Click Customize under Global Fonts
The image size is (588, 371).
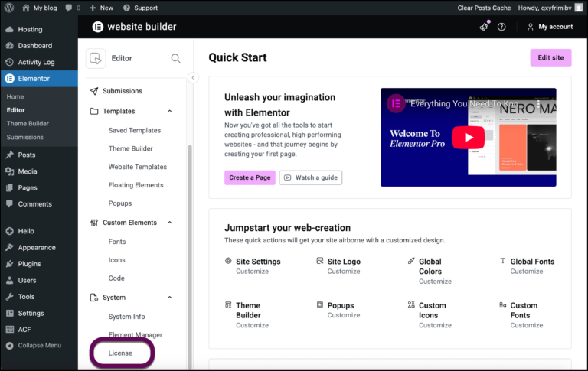pyautogui.click(x=527, y=272)
